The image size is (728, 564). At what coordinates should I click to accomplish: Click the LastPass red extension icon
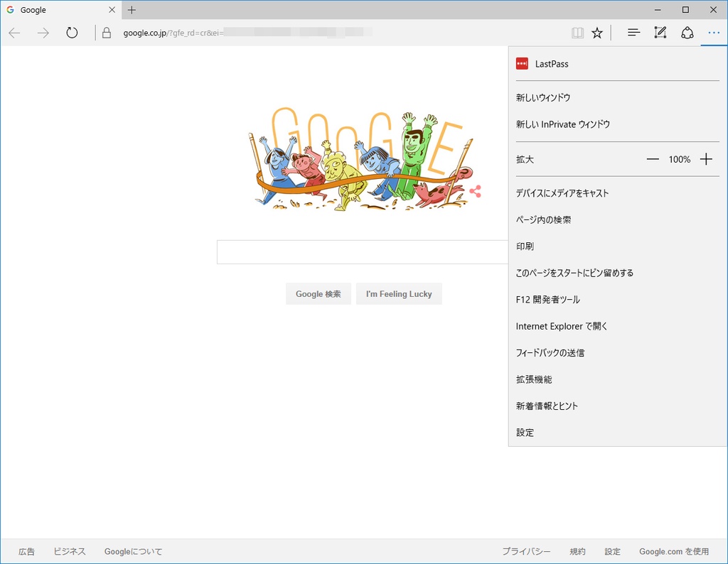click(522, 63)
